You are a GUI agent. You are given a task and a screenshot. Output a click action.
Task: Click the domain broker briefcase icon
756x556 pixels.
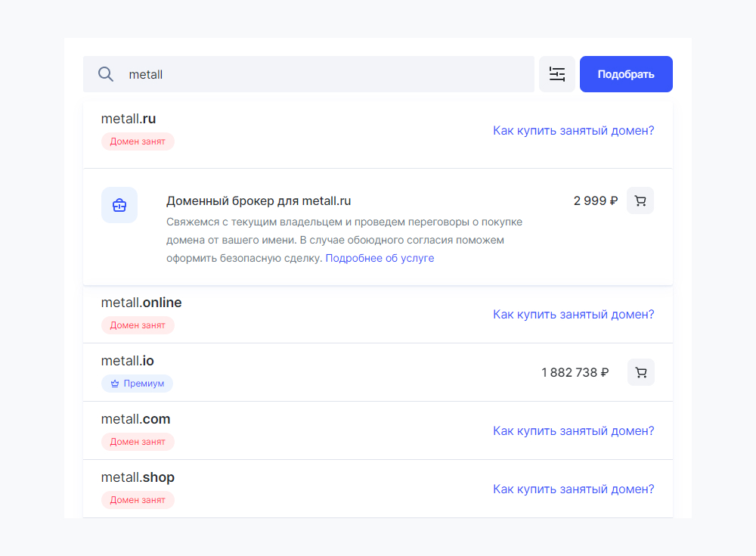119,205
